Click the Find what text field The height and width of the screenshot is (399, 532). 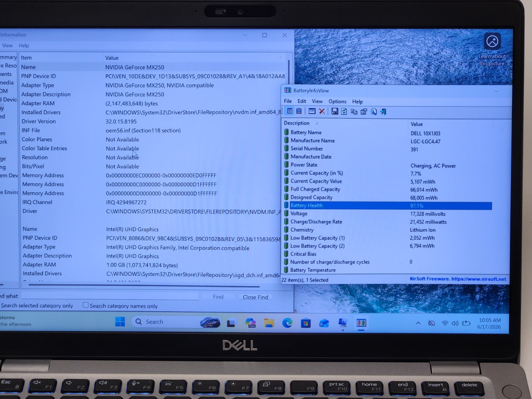point(110,296)
